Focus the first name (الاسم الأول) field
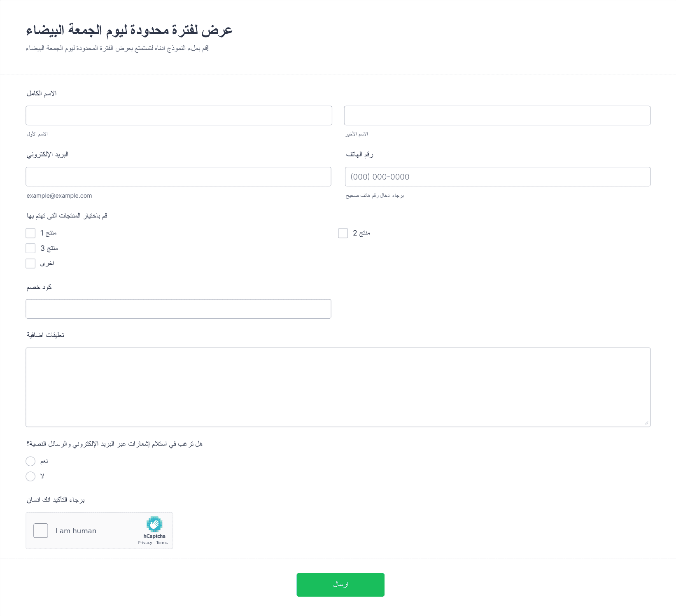The width and height of the screenshot is (676, 616). [179, 115]
